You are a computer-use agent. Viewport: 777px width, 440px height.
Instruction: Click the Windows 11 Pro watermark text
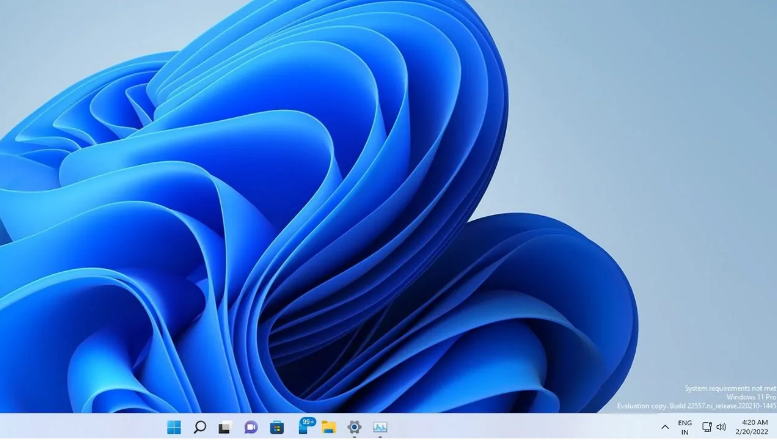point(751,397)
